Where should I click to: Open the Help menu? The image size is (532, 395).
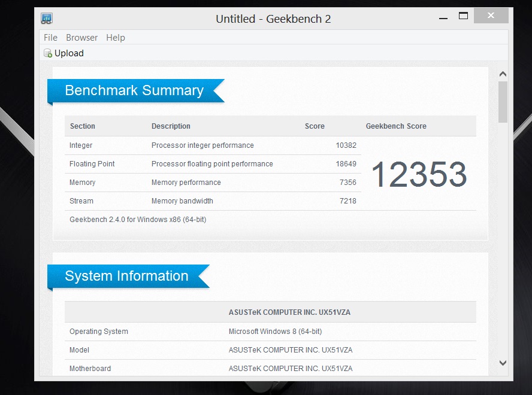click(x=116, y=38)
